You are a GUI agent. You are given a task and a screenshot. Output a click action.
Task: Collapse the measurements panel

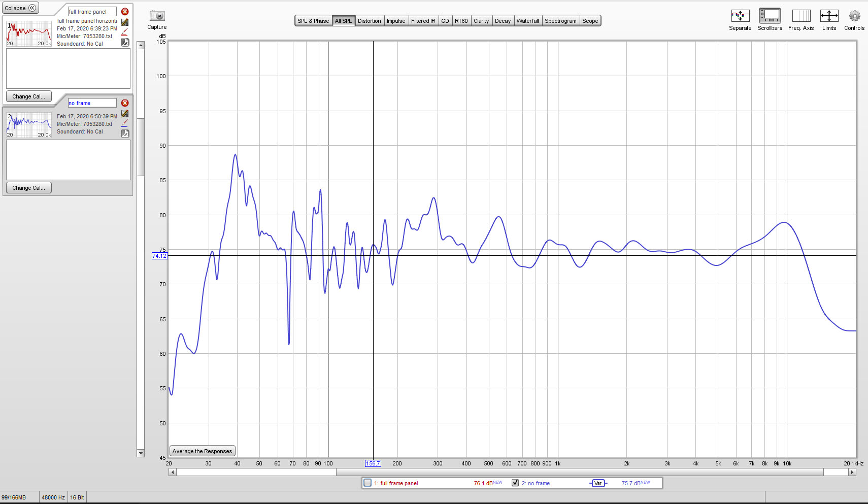(20, 8)
